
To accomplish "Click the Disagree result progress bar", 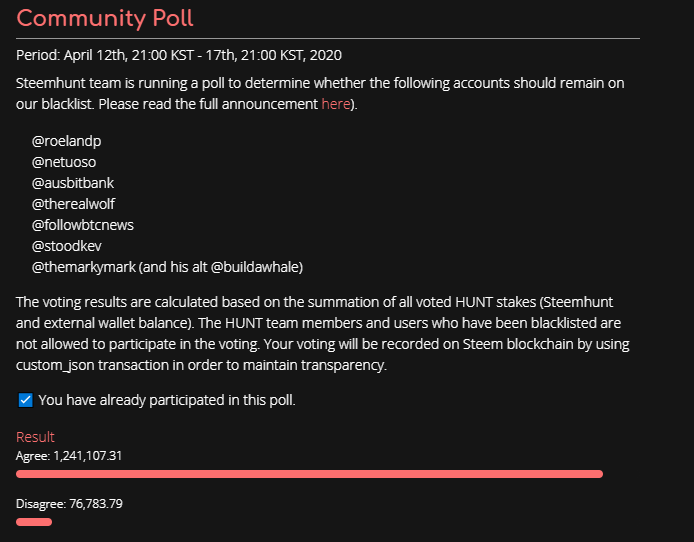I will coord(34,522).
